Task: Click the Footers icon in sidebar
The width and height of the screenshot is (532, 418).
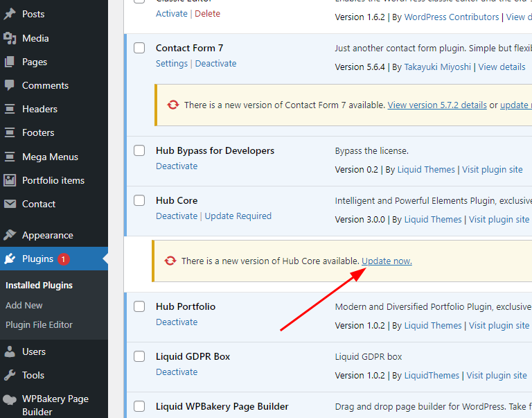Action: 10,132
